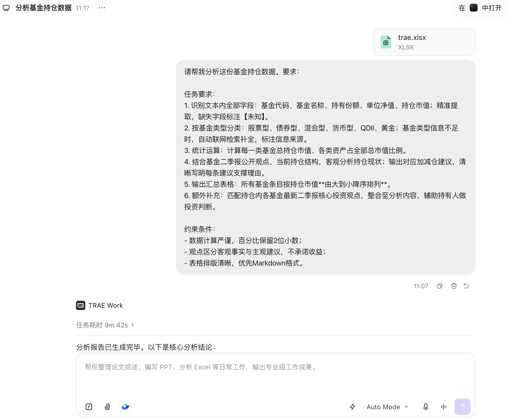Open the trae.xlsx file attachment
The height and width of the screenshot is (420, 510).
424,42
